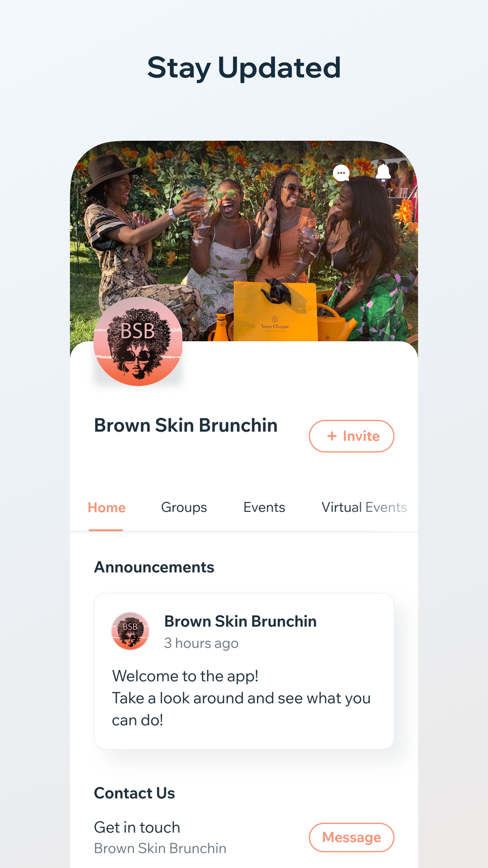Viewport: 488px width, 868px height.
Task: Click the plus Invite button
Action: (x=352, y=436)
